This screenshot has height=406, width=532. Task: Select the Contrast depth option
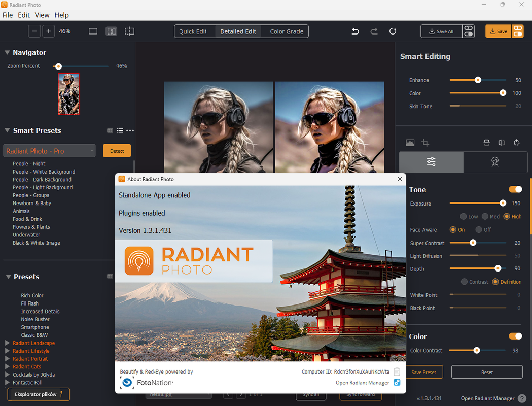tap(464, 282)
